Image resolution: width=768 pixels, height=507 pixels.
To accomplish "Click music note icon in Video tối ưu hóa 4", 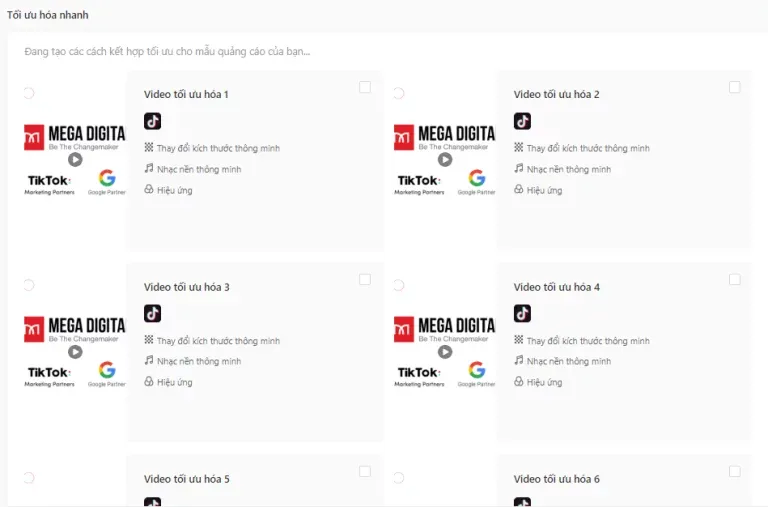I will [x=519, y=361].
